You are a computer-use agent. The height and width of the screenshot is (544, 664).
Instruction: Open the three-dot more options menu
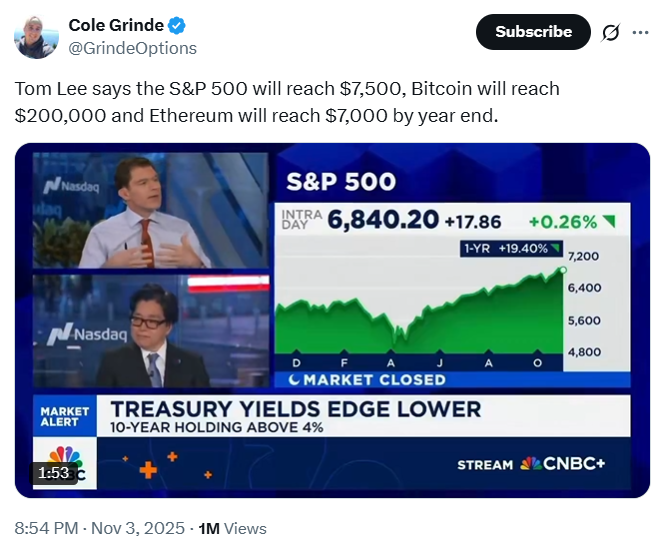pos(640,32)
